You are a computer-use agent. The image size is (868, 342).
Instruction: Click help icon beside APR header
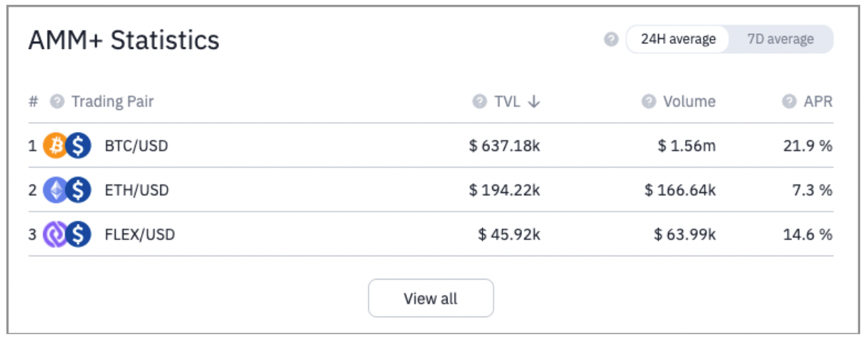coord(789,101)
